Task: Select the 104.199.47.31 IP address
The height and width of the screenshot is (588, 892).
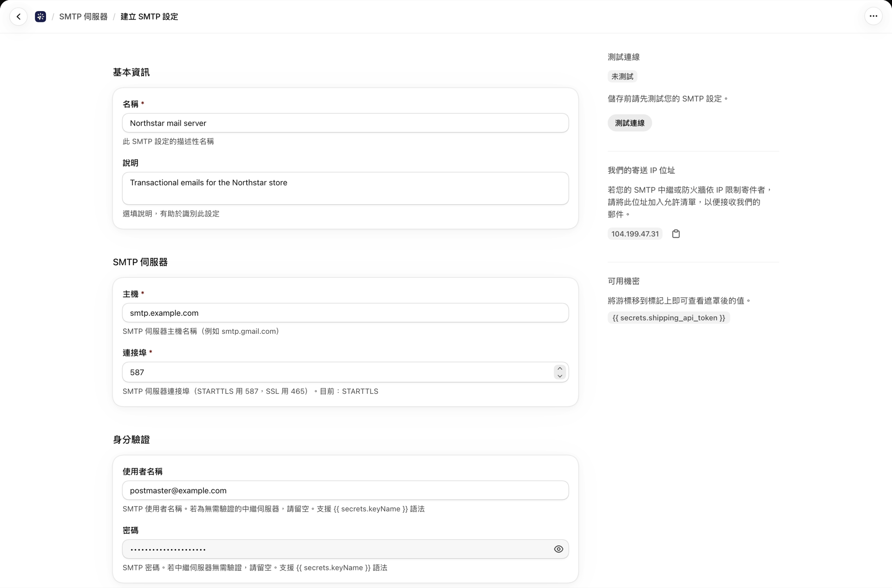Action: pos(635,234)
